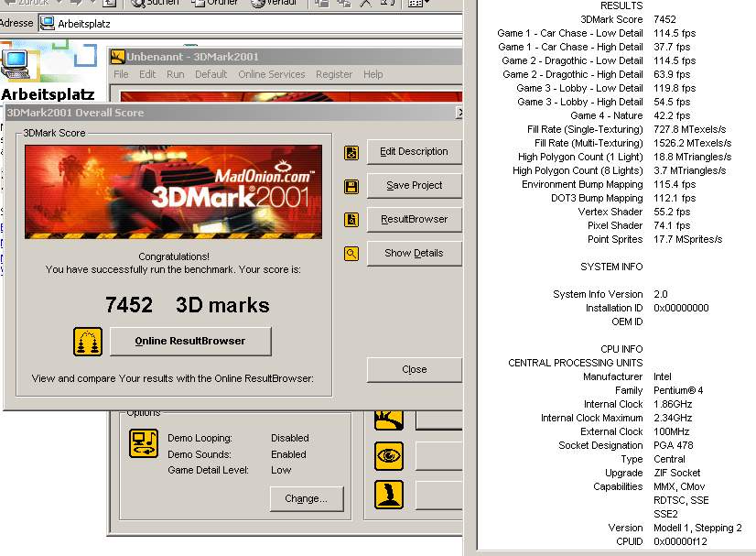Open the Run menu in 3DMark2001
Viewport: 756px width, 556px height.
pos(176,74)
